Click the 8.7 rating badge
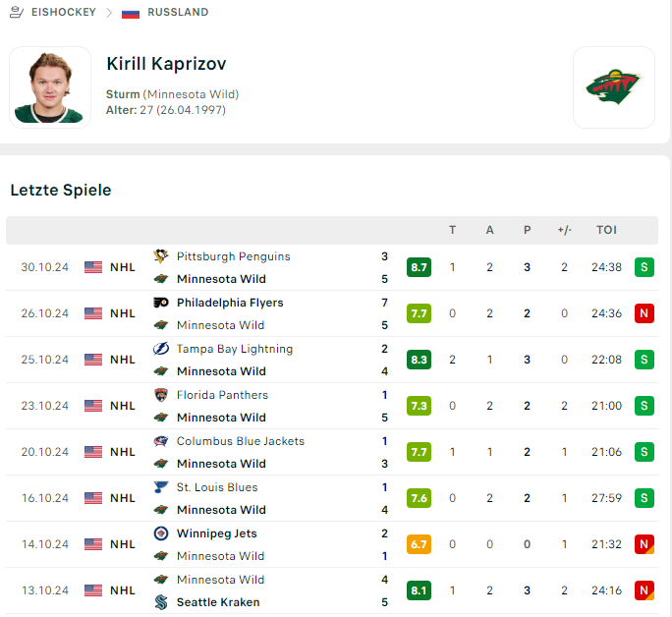672x617 pixels. (x=419, y=267)
